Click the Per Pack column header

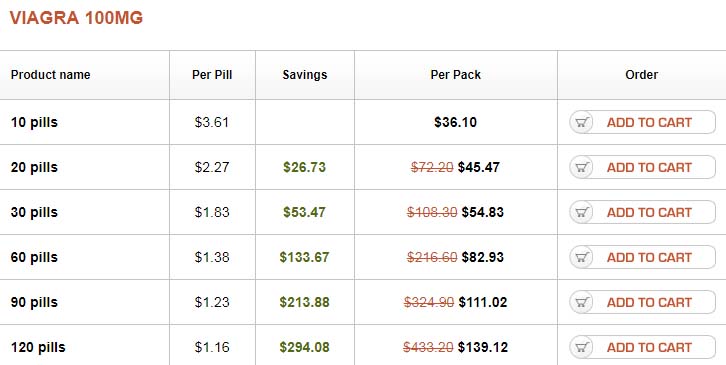456,75
